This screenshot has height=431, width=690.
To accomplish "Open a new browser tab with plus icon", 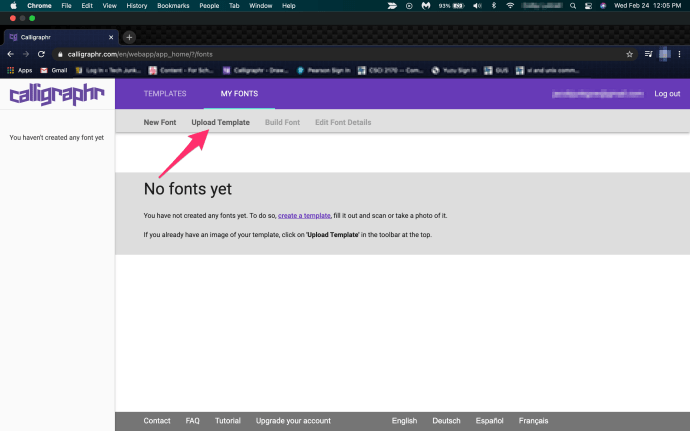I will 129,37.
